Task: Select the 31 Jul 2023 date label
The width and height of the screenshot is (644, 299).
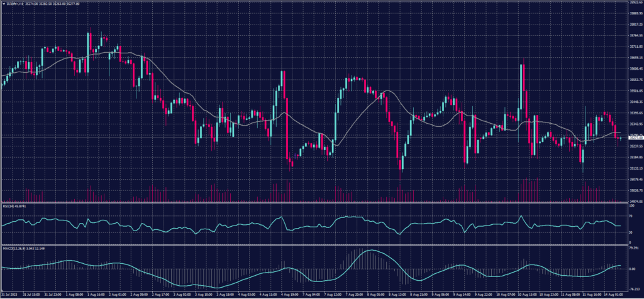Action: tap(9, 293)
